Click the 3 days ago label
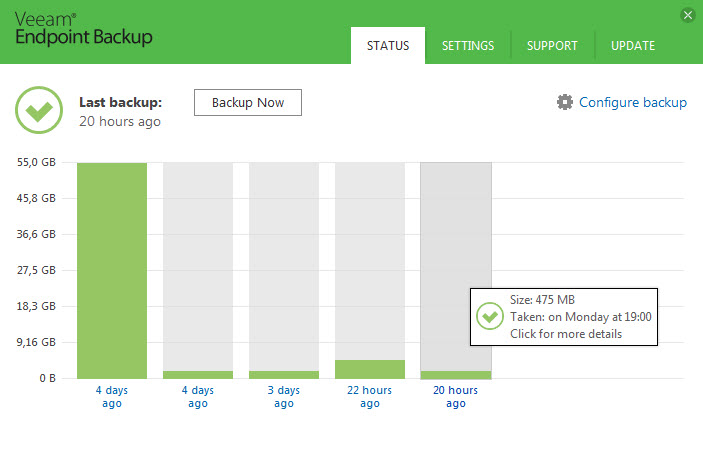This screenshot has height=457, width=703. click(284, 396)
